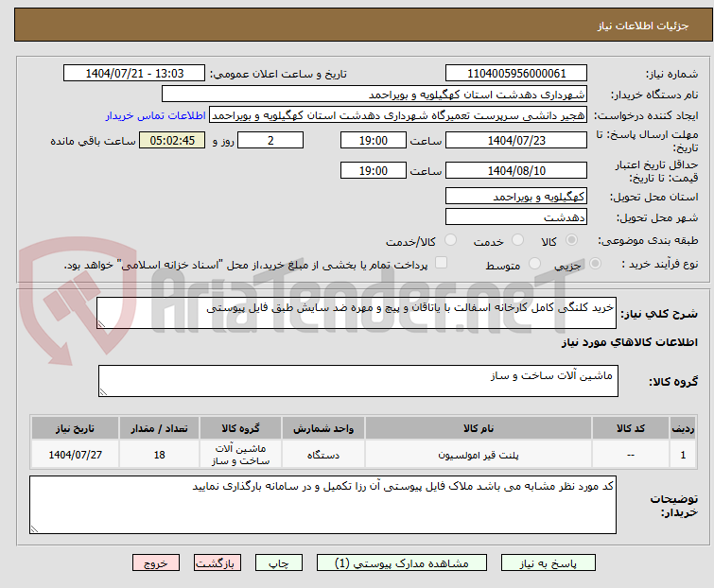Click the price validity date 1404/08/10
This screenshot has height=588, width=714.
(516, 170)
